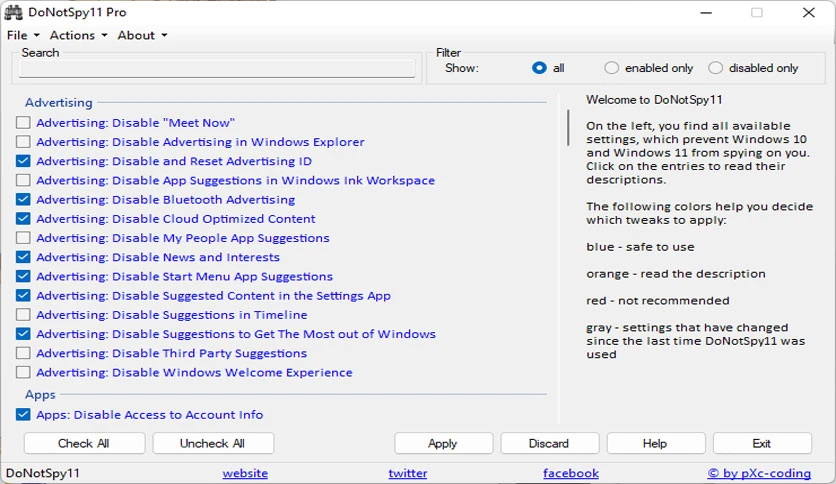Check Disable App Suggestions in Windows Ink Workspace

point(23,180)
